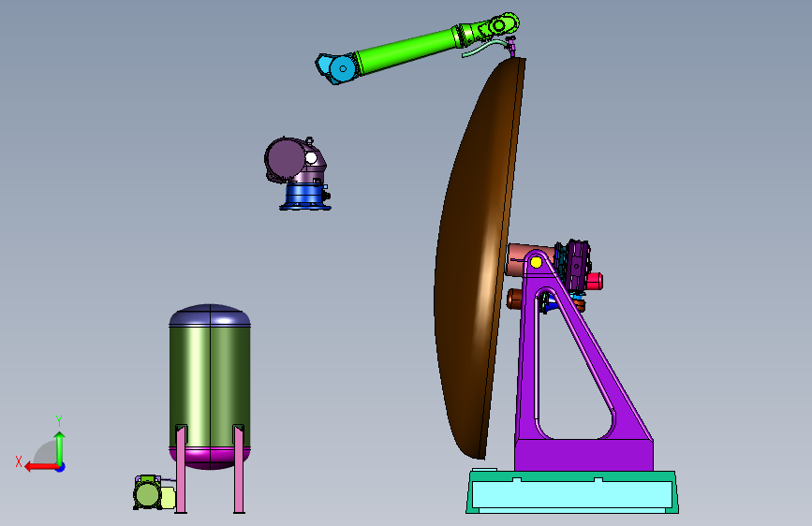This screenshot has height=526, width=812.
Task: Select the long green robot arm segment
Action: pyautogui.click(x=406, y=50)
